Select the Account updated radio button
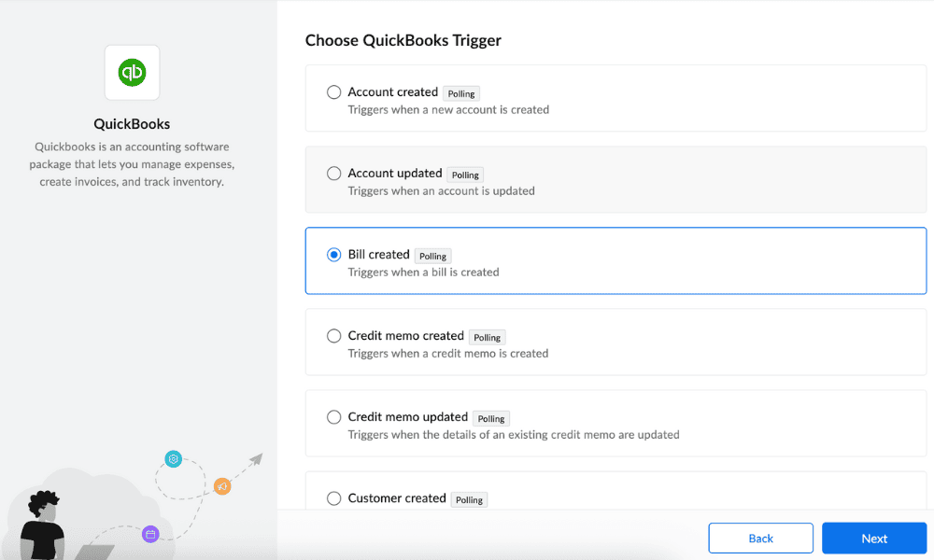 [333, 174]
